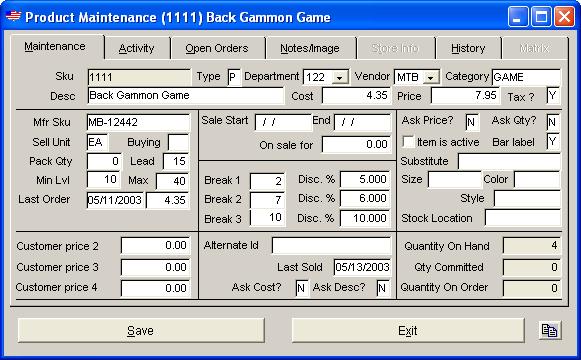This screenshot has width=581, height=360.
Task: Click the Tax ? field
Action: (x=553, y=96)
